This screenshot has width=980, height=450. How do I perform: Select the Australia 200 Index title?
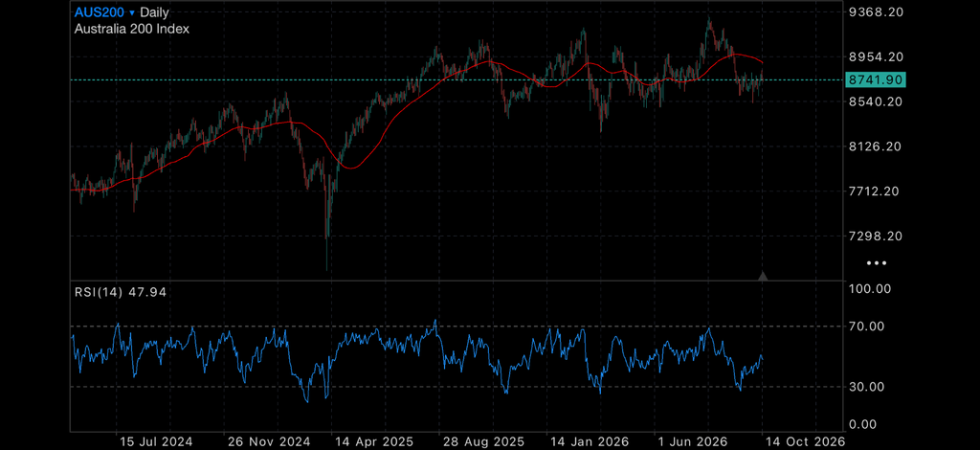tap(132, 29)
